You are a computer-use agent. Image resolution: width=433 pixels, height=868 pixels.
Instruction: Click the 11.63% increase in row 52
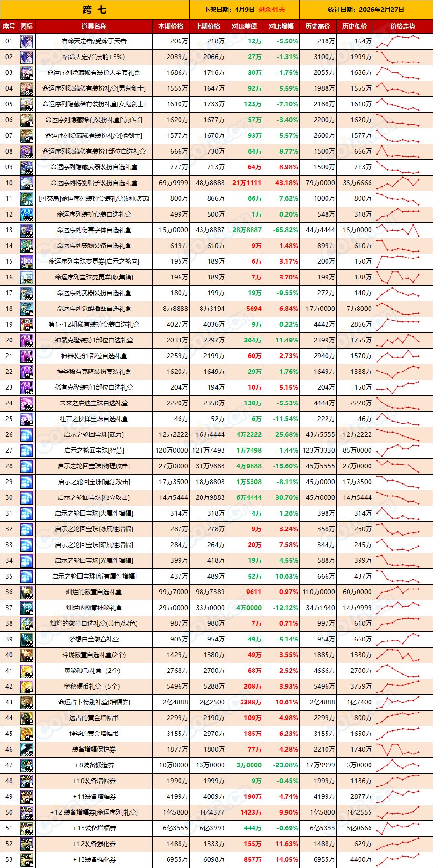tap(286, 844)
